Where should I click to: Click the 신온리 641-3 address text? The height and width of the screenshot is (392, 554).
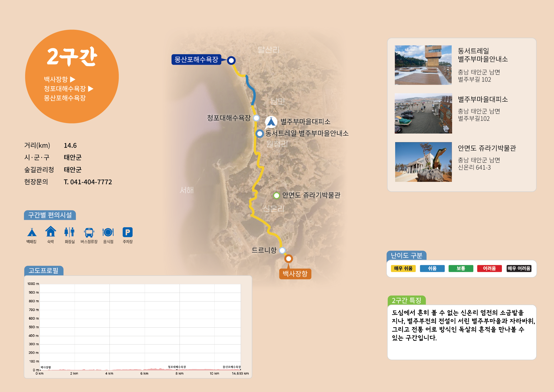point(474,167)
